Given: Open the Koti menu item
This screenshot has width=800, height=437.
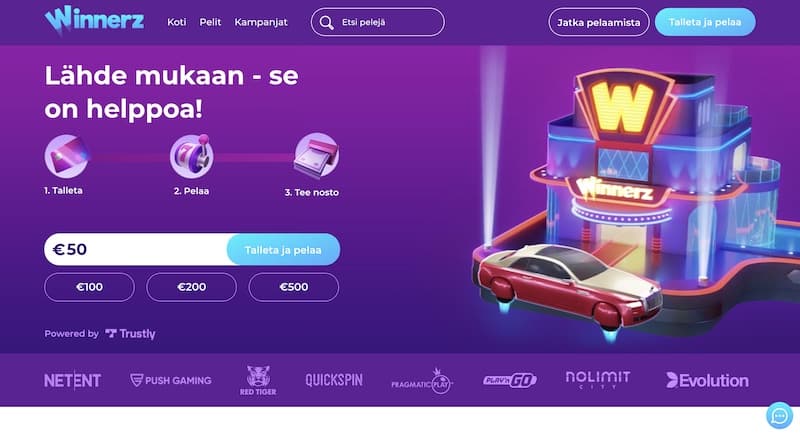Looking at the screenshot, I should click(x=177, y=22).
